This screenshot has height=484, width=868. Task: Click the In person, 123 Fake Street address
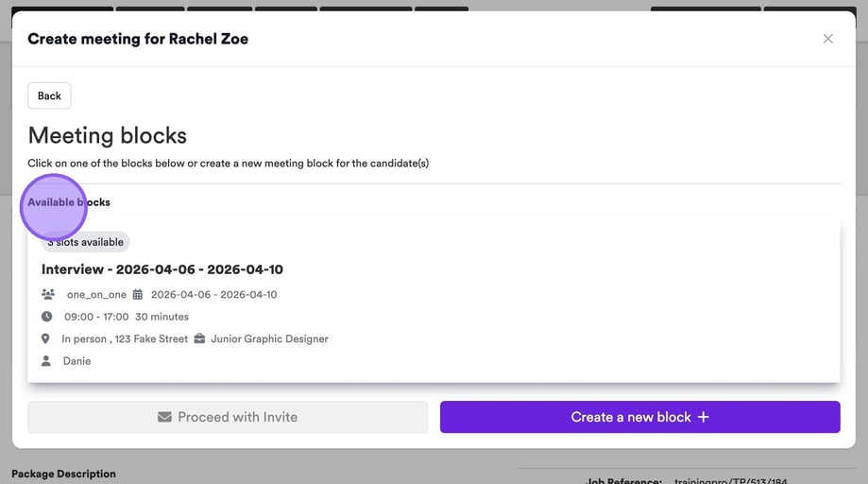(x=125, y=338)
